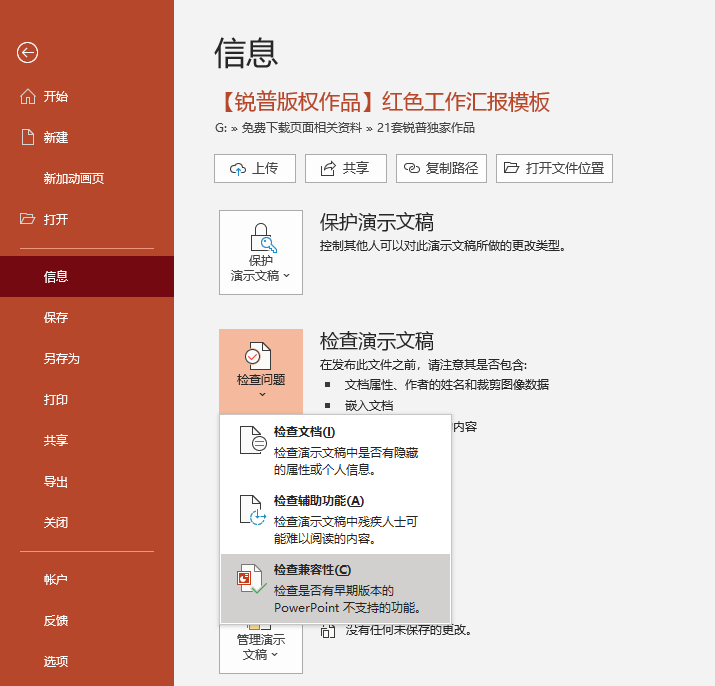Click the 保护演示文稿 heading

tap(377, 222)
